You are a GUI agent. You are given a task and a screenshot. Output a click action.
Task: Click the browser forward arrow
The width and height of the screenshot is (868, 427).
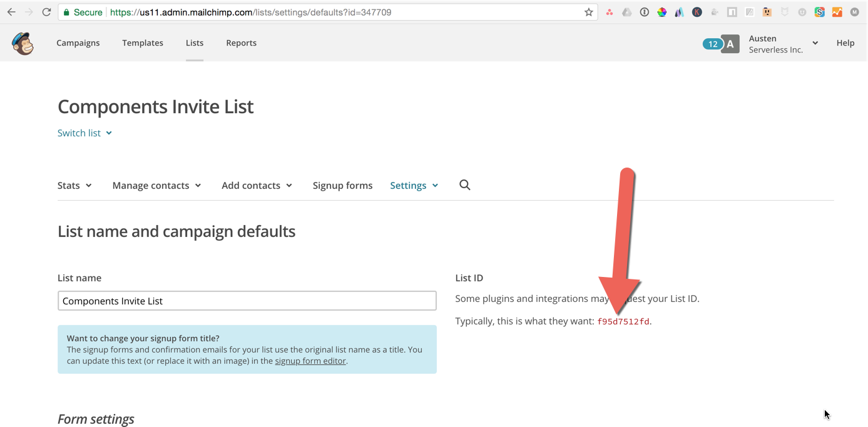coord(29,12)
